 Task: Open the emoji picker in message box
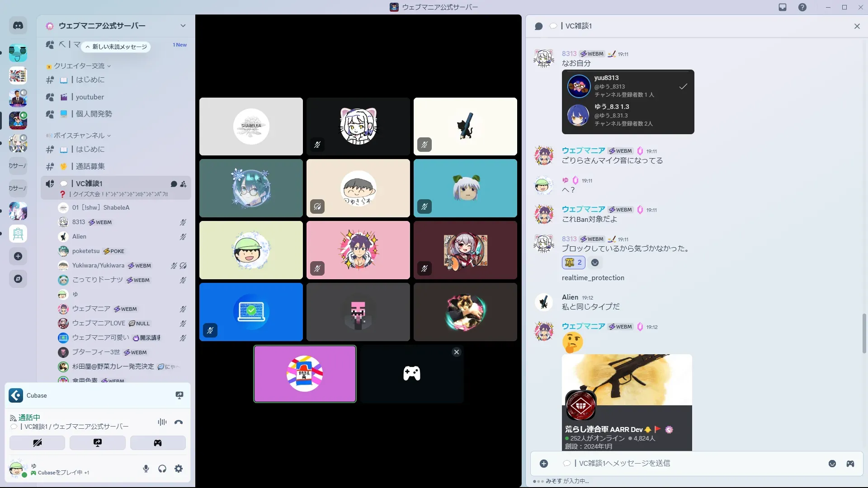click(x=832, y=464)
